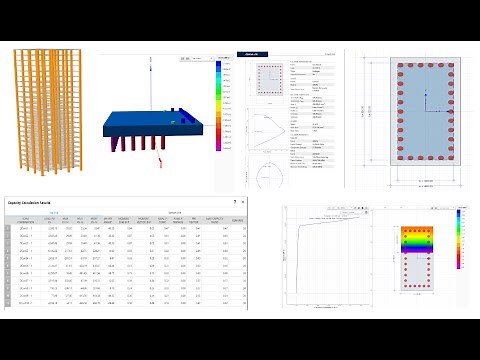Open the pile cap view result dropdown
Screen dimensions: 480x360
(x=202, y=59)
